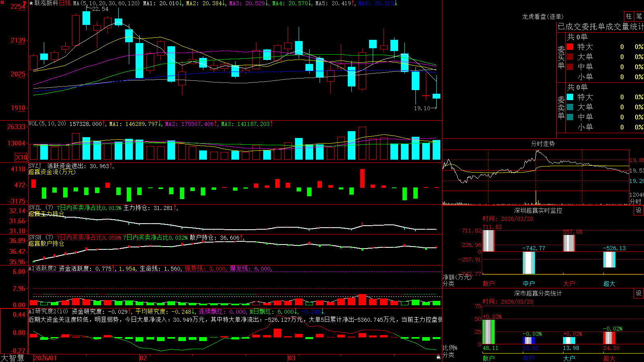The width and height of the screenshot is (644, 362).
Task: Click the 柱 bar-mode button in 龙虎看盘
Action: pyautogui.click(x=628, y=16)
